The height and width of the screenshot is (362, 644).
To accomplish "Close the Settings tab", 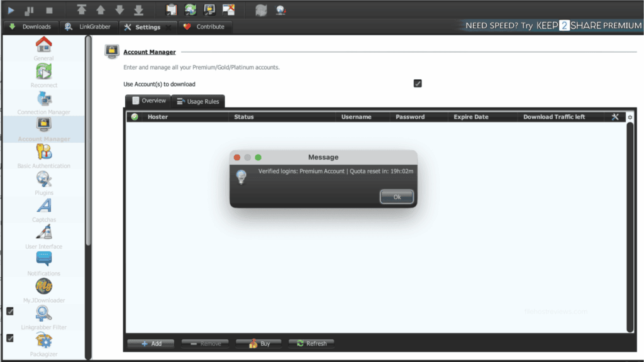I will [169, 27].
